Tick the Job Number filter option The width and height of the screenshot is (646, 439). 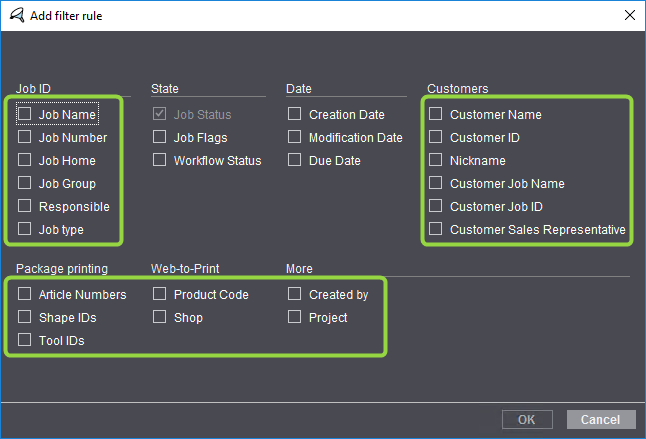(x=25, y=137)
